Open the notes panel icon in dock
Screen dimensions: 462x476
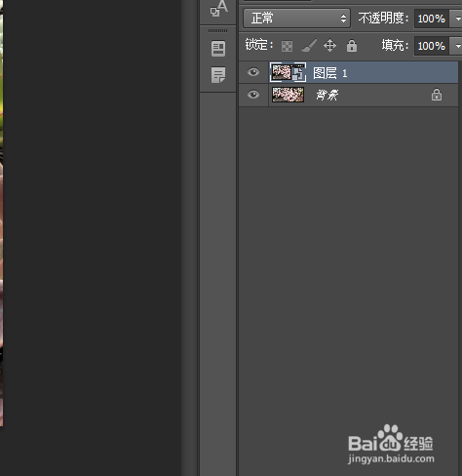(218, 75)
